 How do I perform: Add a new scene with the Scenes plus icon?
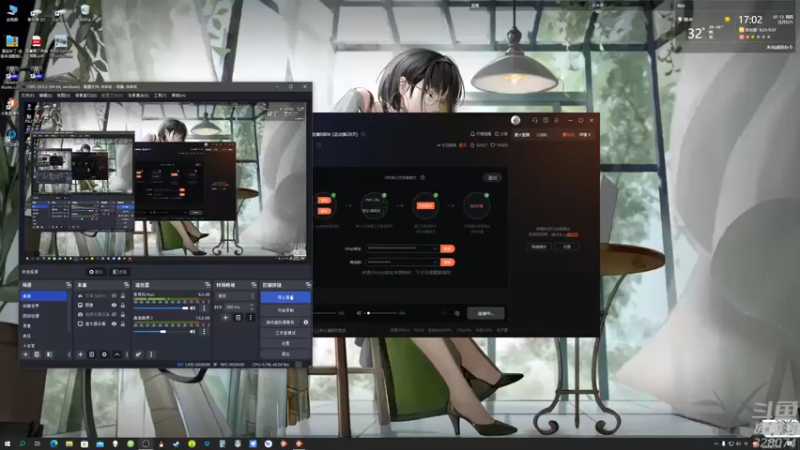[x=26, y=354]
